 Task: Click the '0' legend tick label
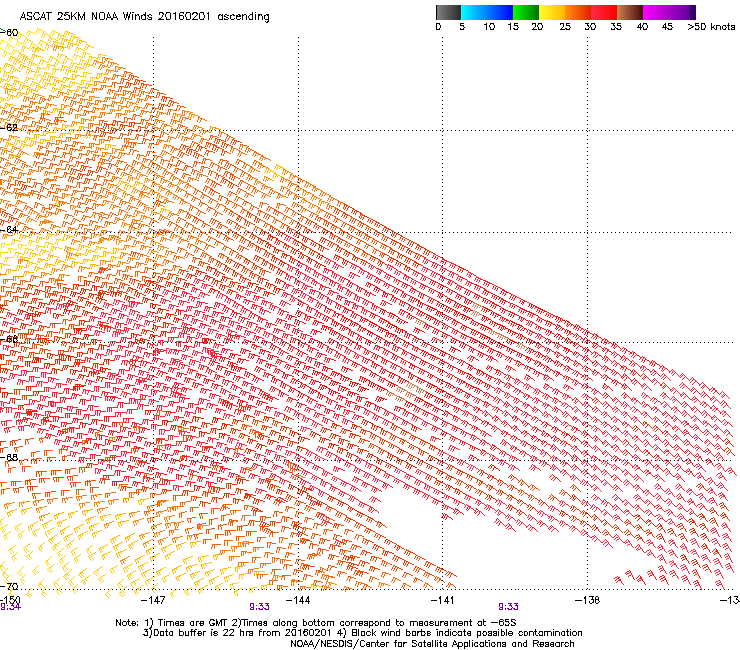pyautogui.click(x=438, y=27)
